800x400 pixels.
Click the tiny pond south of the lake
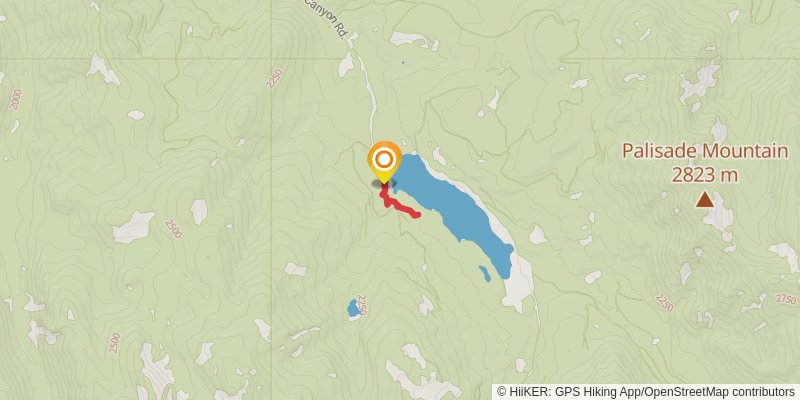(x=485, y=274)
